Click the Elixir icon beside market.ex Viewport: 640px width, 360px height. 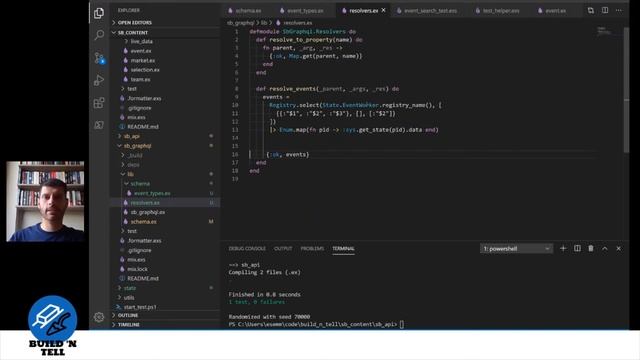tap(126, 60)
